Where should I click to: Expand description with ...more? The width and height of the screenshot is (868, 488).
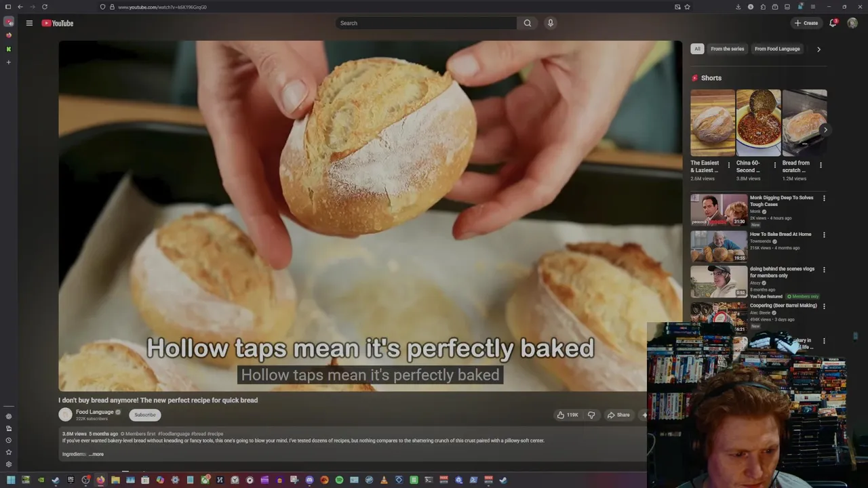pos(96,454)
